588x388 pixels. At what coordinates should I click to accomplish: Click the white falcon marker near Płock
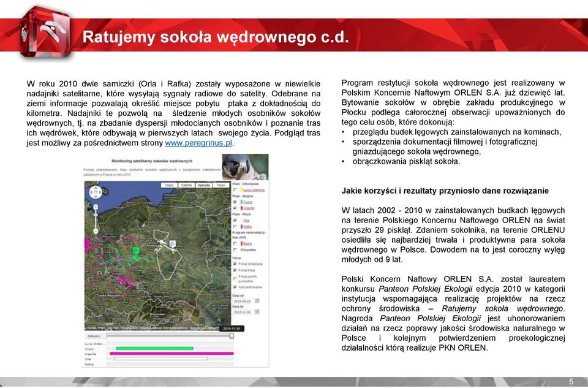pos(173,244)
